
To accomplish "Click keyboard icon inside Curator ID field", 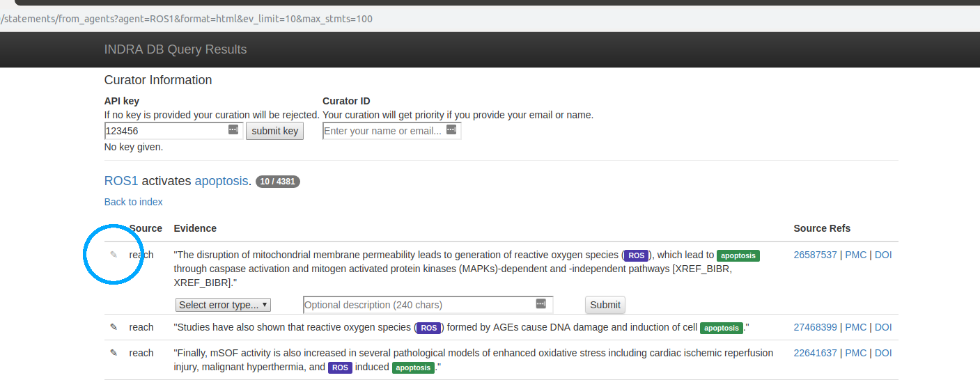I will tap(451, 130).
